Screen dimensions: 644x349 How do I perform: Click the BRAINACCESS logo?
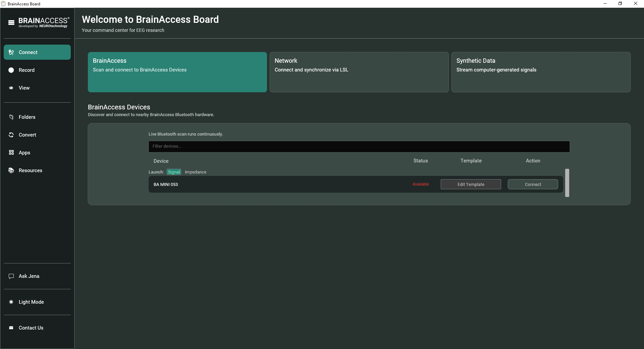coord(44,22)
